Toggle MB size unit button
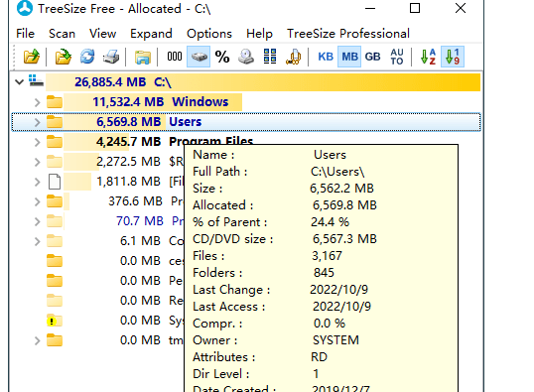The image size is (534, 392). [349, 57]
